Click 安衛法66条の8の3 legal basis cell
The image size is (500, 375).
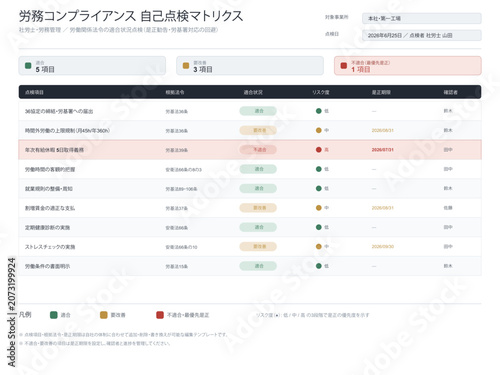[184, 170]
